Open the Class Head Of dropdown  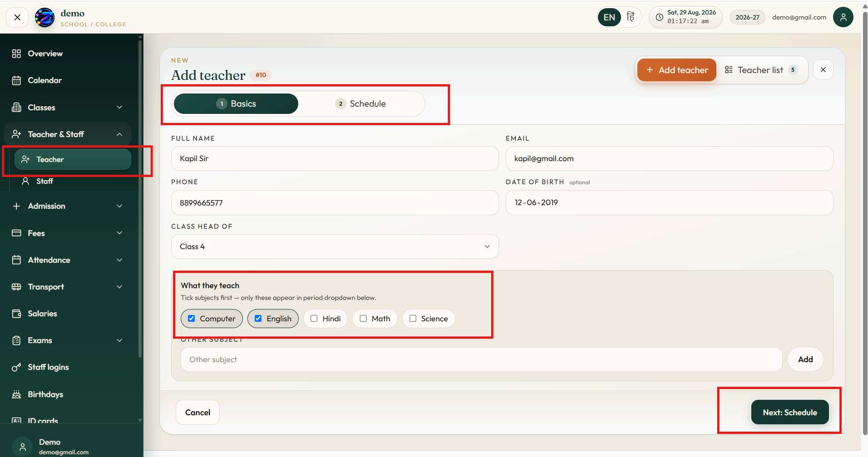click(335, 246)
